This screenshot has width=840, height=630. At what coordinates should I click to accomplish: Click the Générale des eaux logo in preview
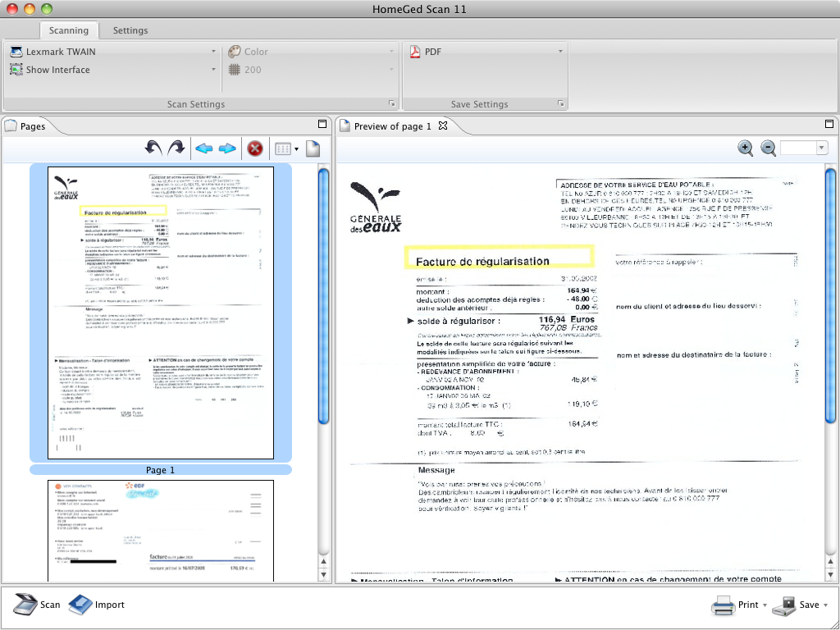tap(376, 207)
